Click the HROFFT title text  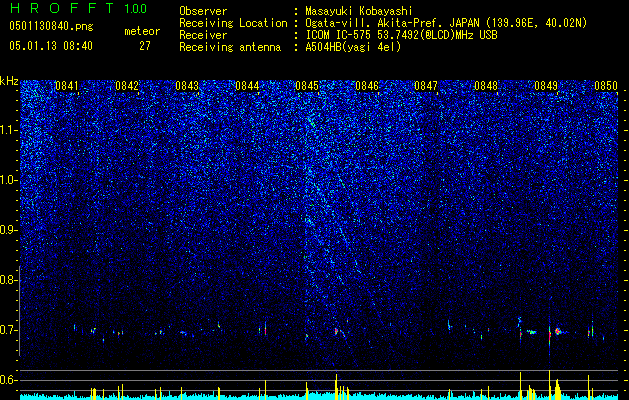[x=62, y=8]
